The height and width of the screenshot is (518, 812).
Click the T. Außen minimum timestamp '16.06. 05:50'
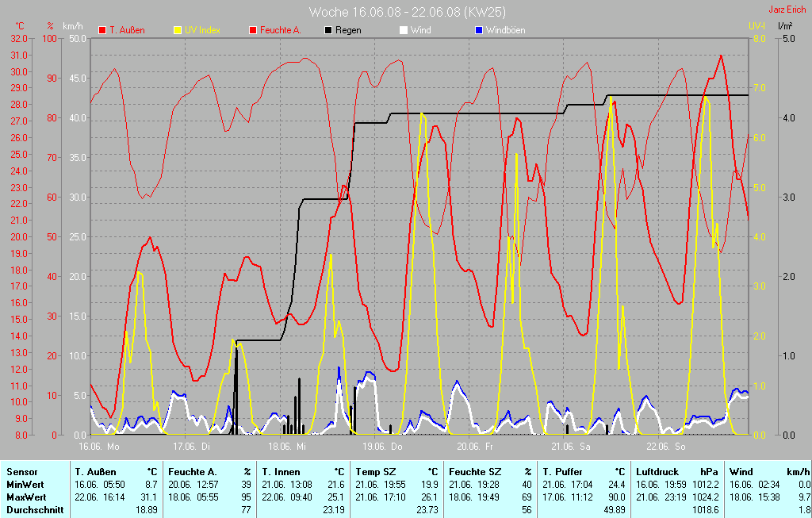pyautogui.click(x=99, y=485)
